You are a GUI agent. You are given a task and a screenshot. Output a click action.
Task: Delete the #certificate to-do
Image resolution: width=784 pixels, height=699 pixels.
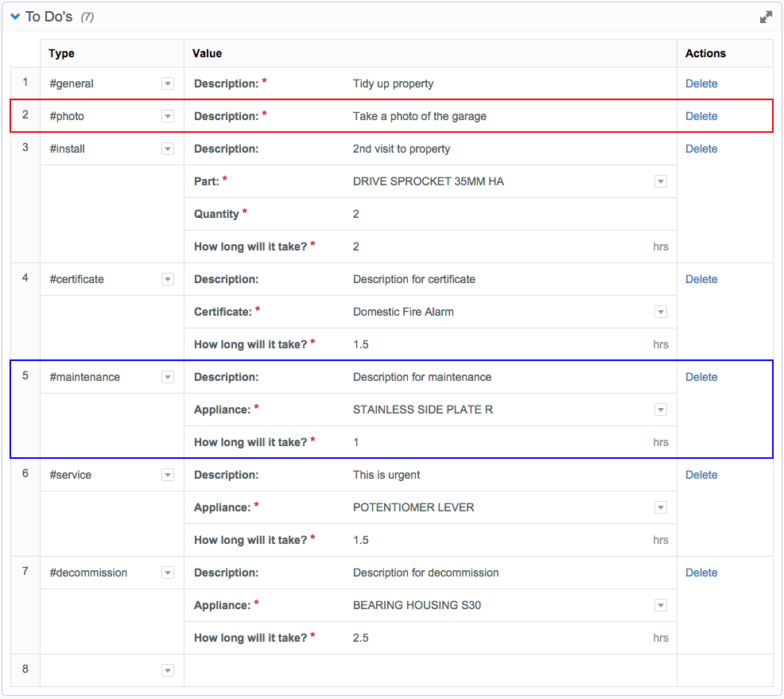pos(701,279)
